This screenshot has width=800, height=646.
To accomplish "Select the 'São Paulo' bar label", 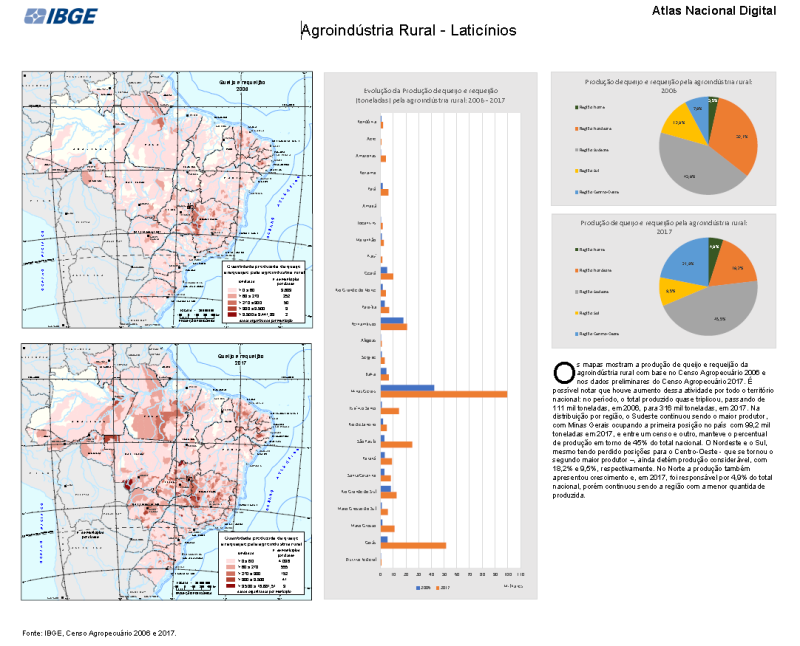I will click(x=367, y=441).
